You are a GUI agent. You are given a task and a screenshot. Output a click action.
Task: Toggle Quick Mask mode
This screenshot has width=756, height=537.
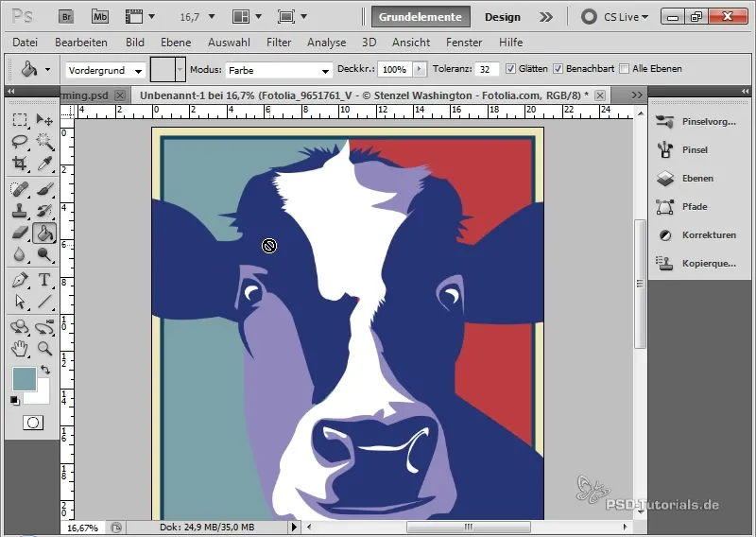(x=33, y=423)
